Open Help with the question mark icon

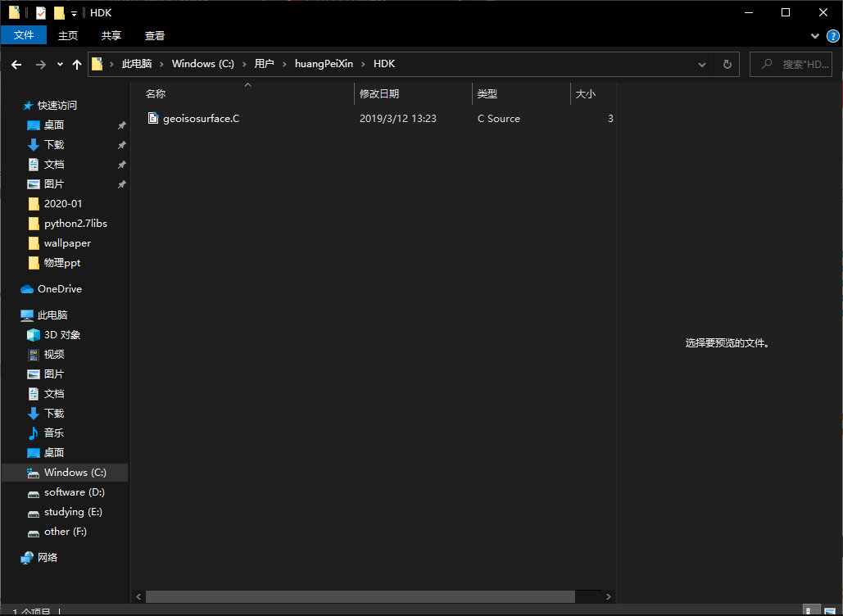pyautogui.click(x=833, y=36)
